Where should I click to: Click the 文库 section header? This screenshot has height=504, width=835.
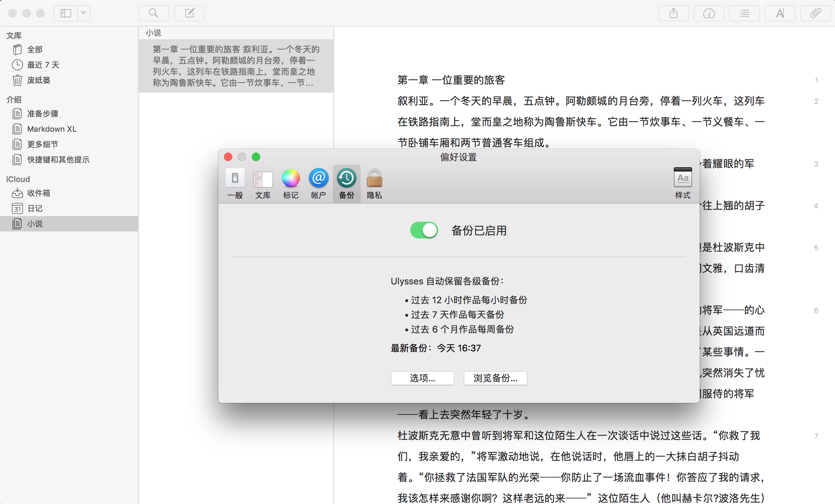tap(14, 36)
